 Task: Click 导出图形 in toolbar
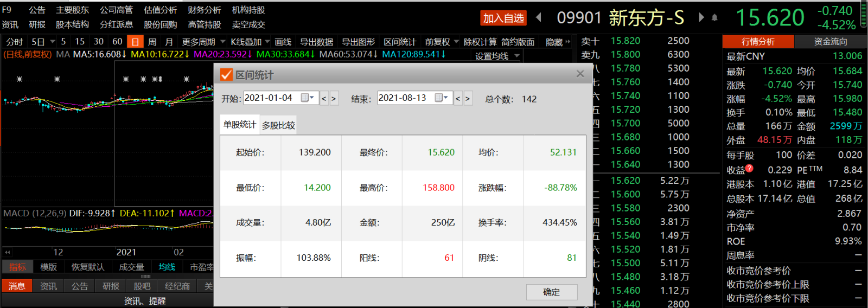pos(358,42)
